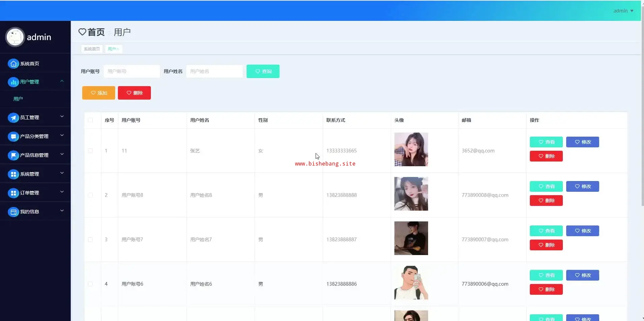Image resolution: width=644 pixels, height=321 pixels.
Task: Click the 产品信息管理 flag icon
Action: 13,155
